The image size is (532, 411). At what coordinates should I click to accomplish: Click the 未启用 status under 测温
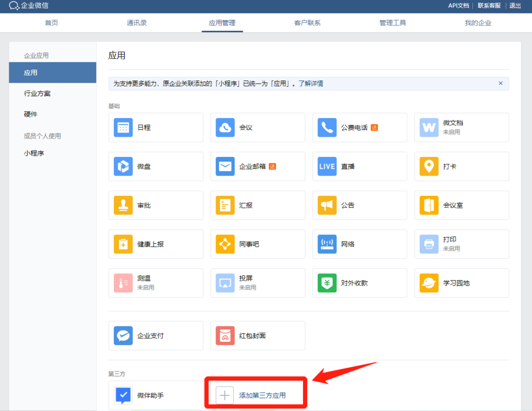[146, 287]
